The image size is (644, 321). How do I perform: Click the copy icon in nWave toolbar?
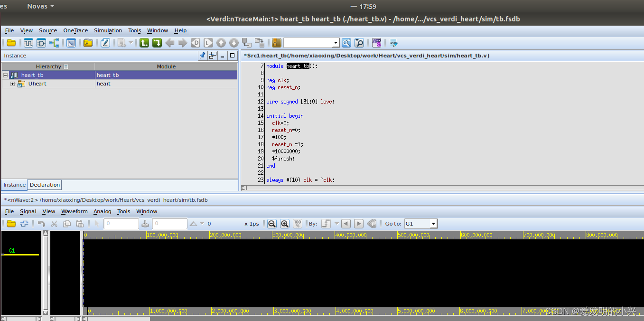point(67,224)
